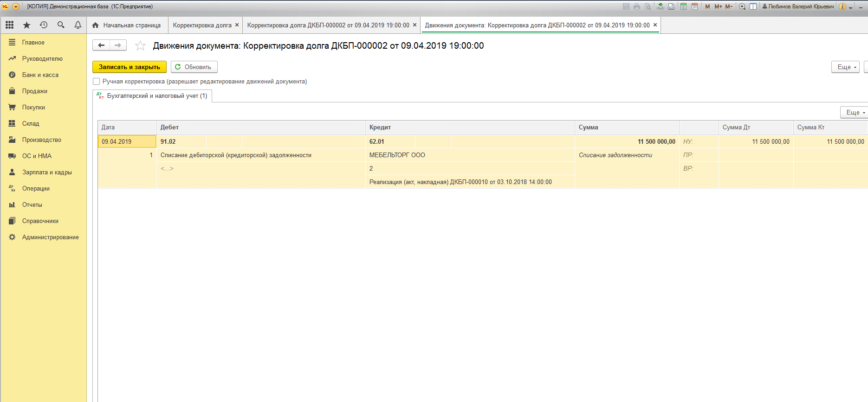
Task: Open Банк и касса section
Action: (x=43, y=75)
